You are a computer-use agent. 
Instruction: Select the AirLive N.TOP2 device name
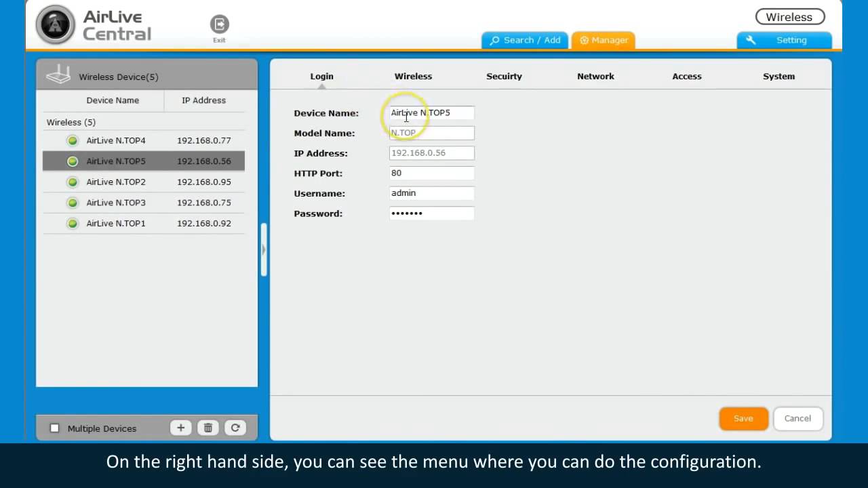[116, 182]
